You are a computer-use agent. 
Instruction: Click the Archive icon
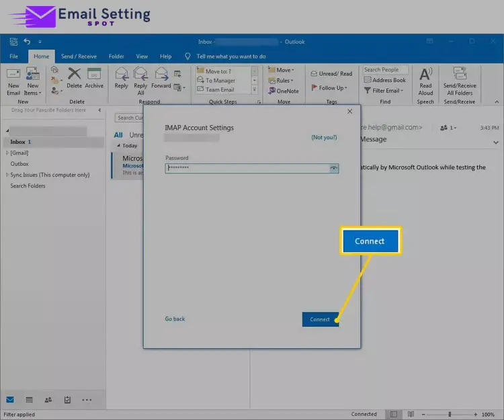[94, 74]
